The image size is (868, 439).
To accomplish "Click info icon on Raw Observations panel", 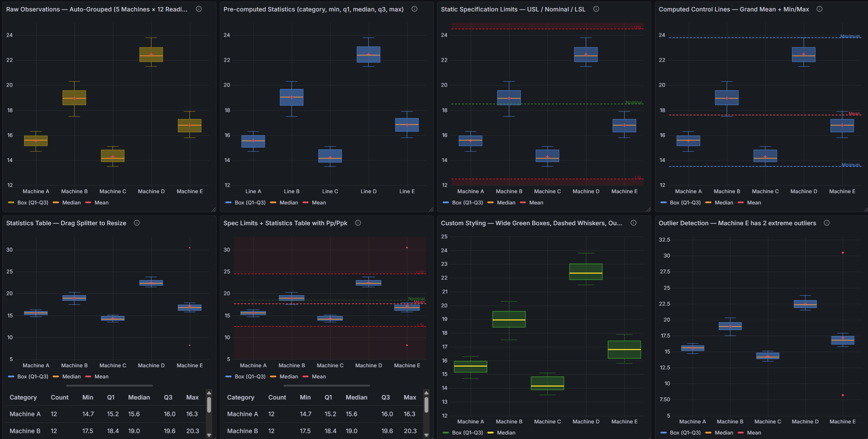I will click(x=199, y=9).
